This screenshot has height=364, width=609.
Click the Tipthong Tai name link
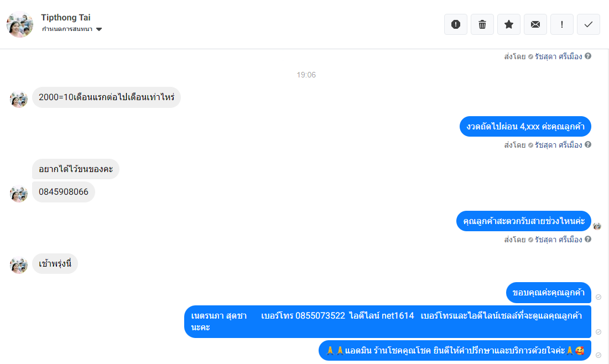point(66,18)
